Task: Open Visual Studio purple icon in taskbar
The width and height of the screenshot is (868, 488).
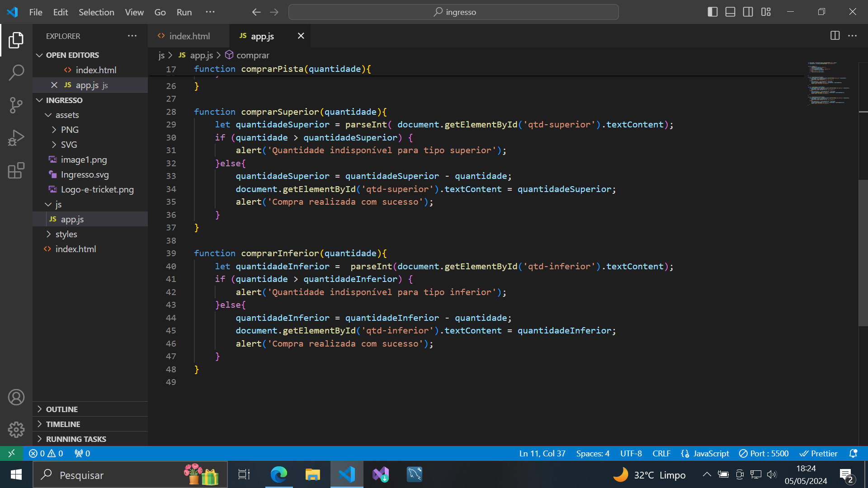Action: (x=381, y=474)
